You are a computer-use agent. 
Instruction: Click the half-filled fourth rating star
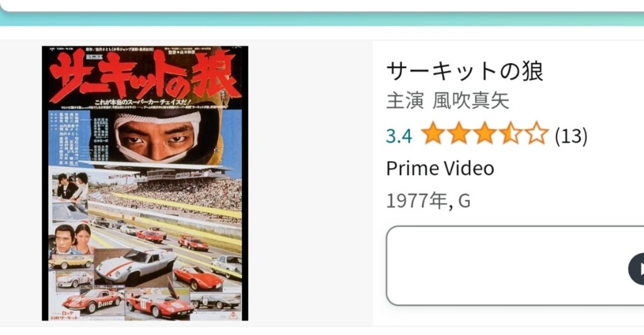click(511, 133)
